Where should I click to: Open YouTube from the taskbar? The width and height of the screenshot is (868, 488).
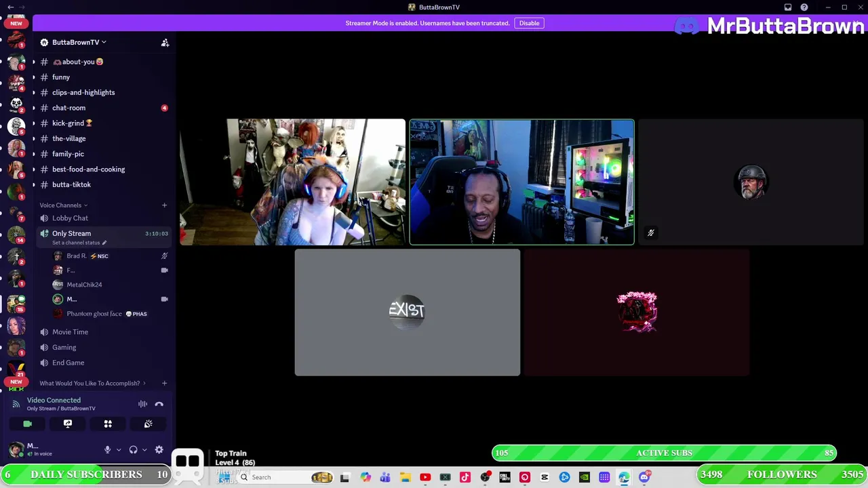pyautogui.click(x=425, y=477)
